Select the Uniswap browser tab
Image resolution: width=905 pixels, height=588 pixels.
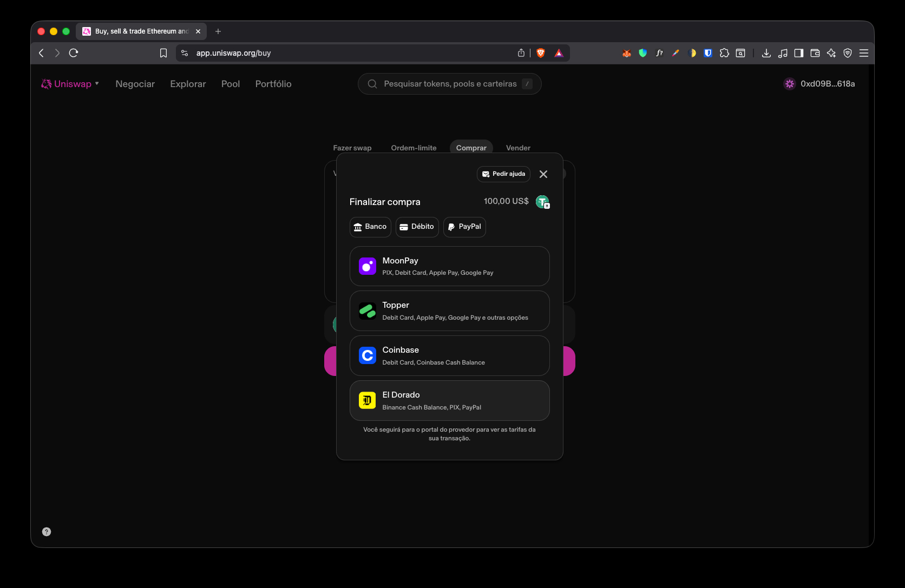[x=141, y=31]
